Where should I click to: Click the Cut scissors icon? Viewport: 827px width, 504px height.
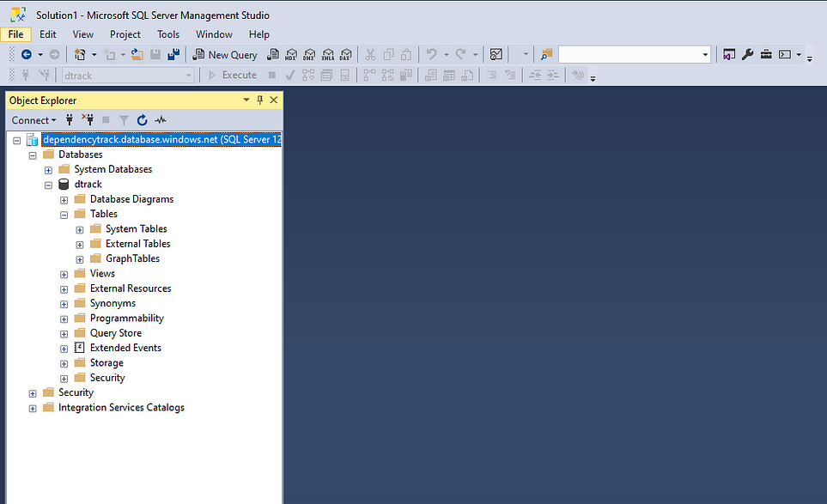370,54
